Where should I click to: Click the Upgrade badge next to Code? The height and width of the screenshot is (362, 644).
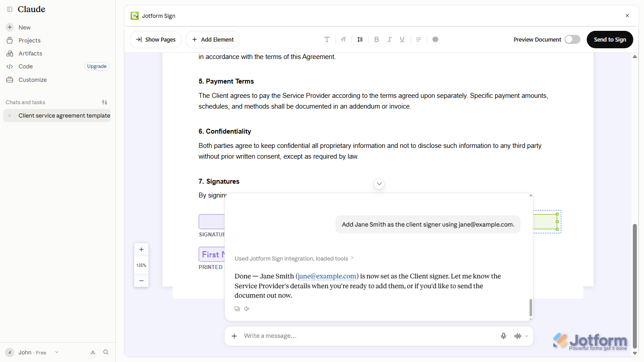pos(97,66)
